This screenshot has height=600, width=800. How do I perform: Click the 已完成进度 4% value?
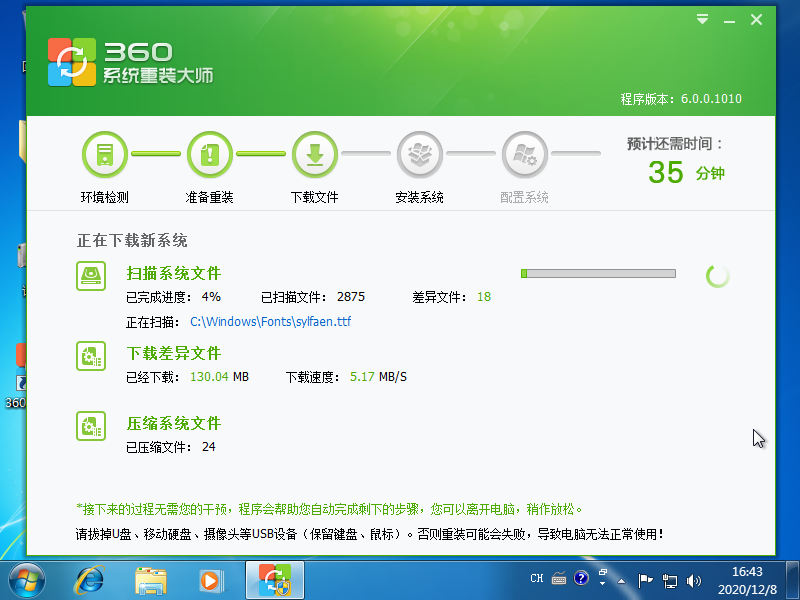point(211,297)
